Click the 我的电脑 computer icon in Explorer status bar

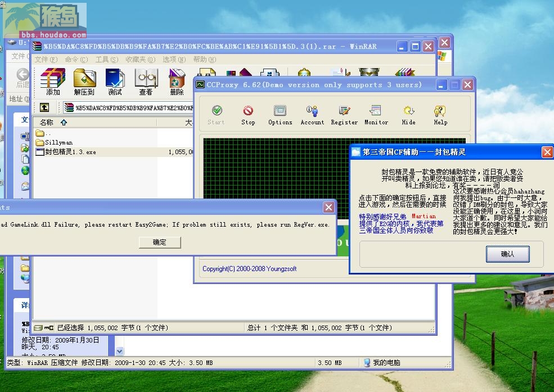pos(367,363)
